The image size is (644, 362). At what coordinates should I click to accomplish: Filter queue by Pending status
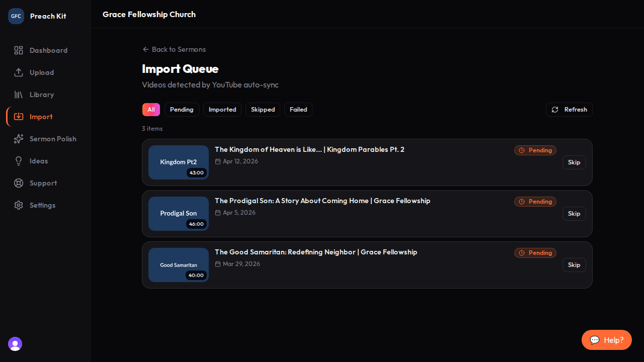[x=182, y=110]
